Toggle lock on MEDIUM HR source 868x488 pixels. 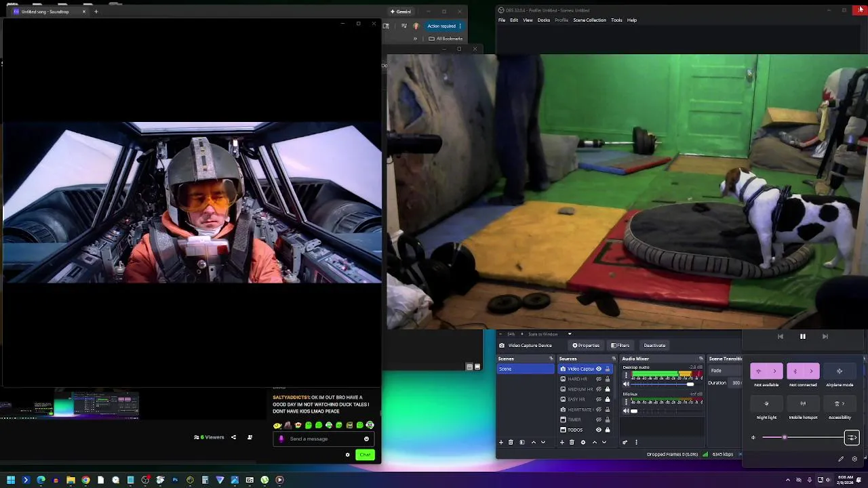point(608,389)
